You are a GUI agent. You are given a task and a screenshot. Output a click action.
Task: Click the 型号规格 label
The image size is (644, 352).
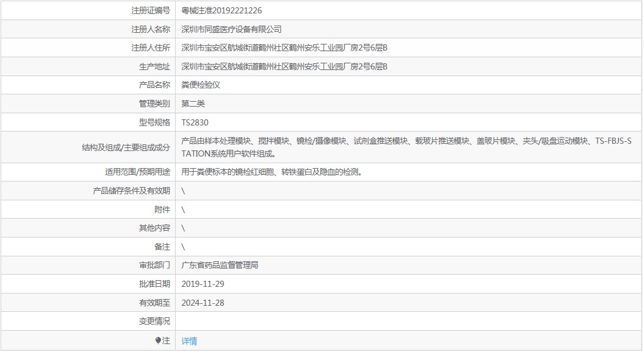(x=154, y=122)
